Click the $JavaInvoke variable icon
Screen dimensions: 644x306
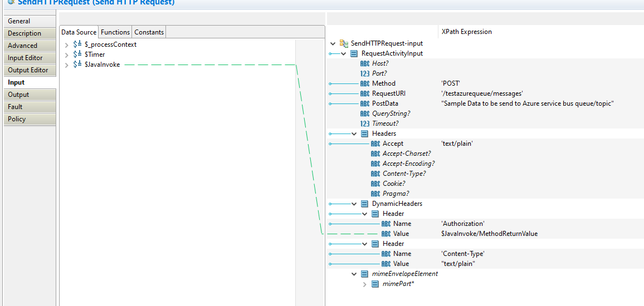point(78,65)
